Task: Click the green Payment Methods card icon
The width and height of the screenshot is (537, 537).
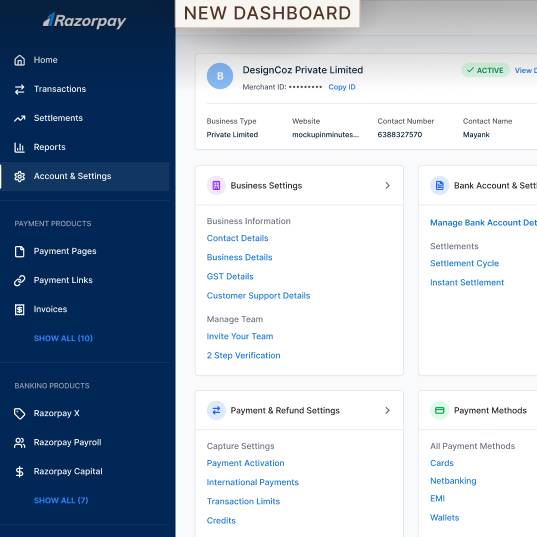Action: click(x=439, y=410)
